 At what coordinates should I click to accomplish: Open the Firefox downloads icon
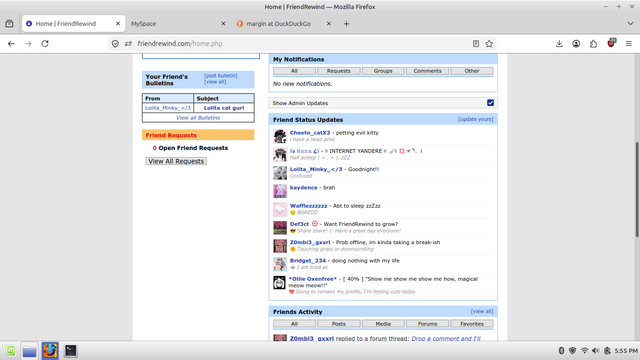(x=559, y=44)
